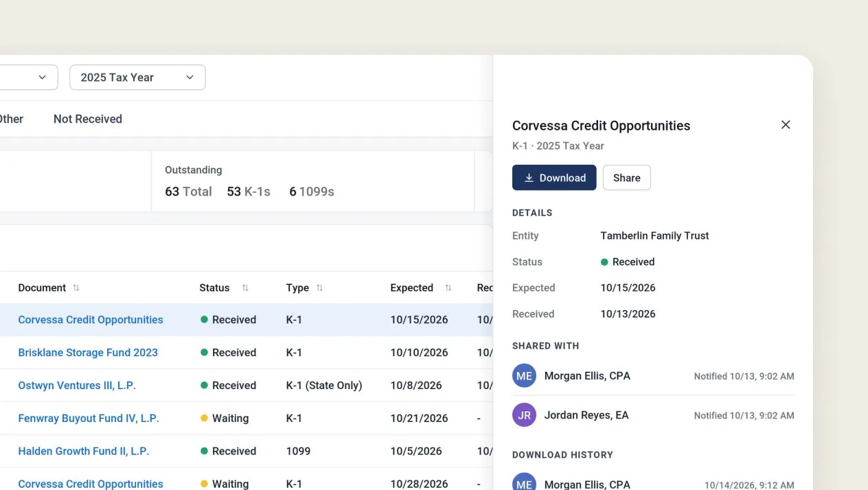Viewport: 868px width, 490px height.
Task: Click the Document column header
Action: coord(42,288)
